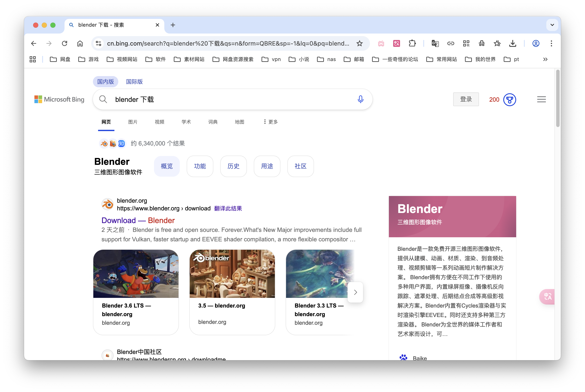Open the downloads icon in the toolbar
The image size is (585, 392).
(x=513, y=43)
